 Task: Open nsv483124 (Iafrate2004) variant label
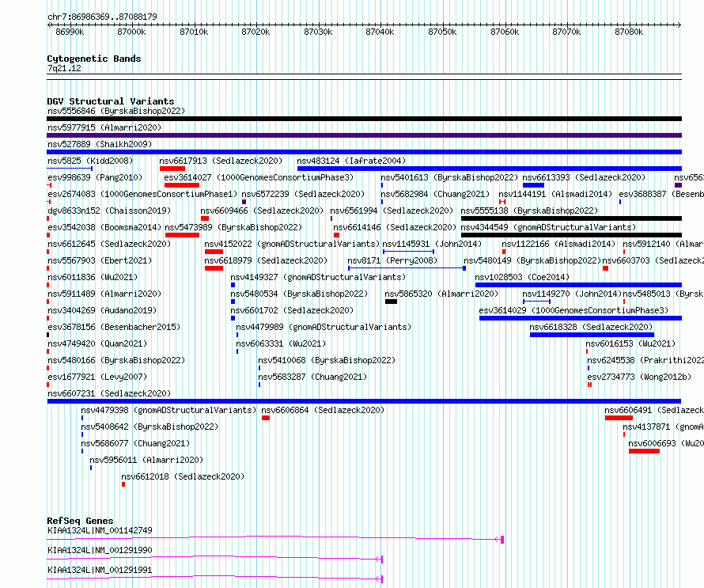351,161
